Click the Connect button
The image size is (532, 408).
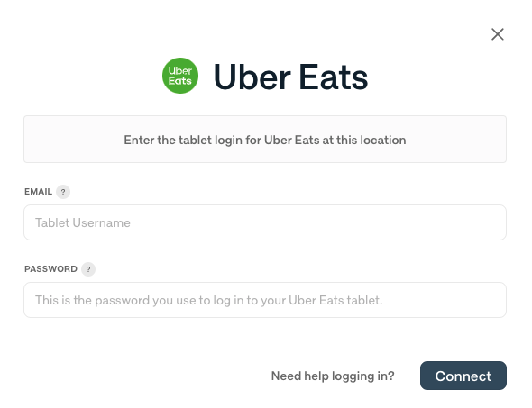tap(463, 376)
